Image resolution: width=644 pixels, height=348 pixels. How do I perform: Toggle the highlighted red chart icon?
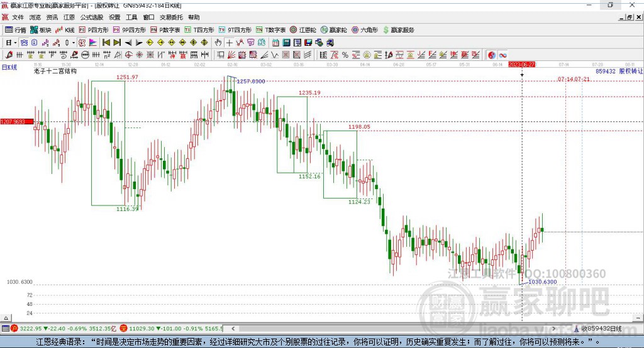pyautogui.click(x=82, y=43)
